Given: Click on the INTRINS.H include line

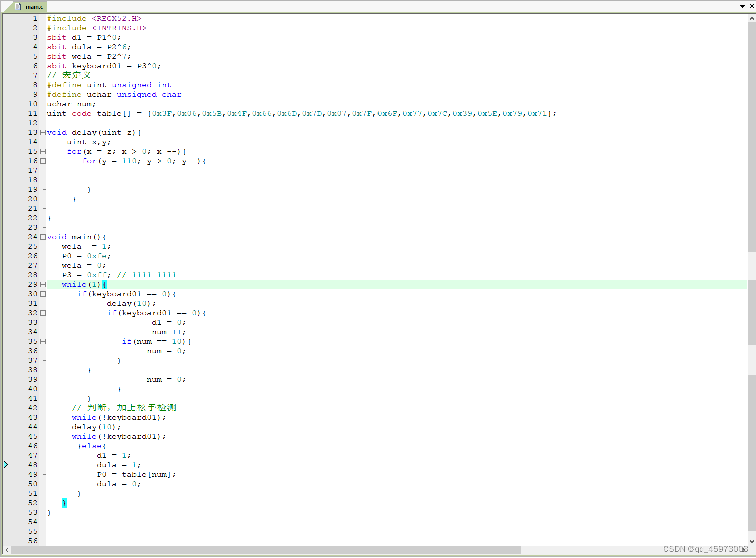Looking at the screenshot, I should [x=97, y=28].
